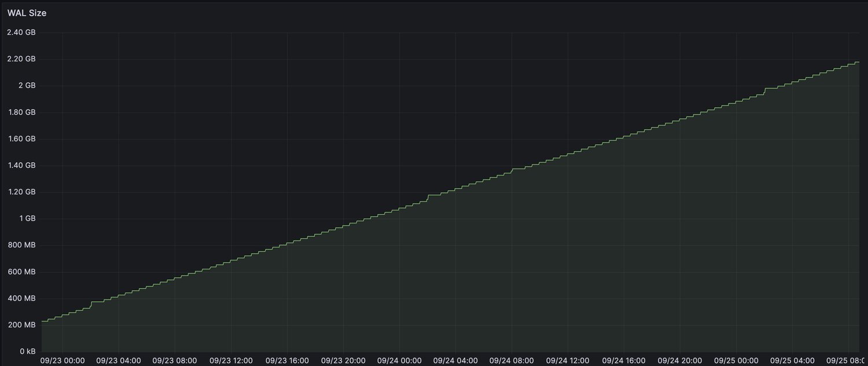Viewport: 868px width, 366px height.
Task: Click the 600 MB y-axis label
Action: coord(22,272)
